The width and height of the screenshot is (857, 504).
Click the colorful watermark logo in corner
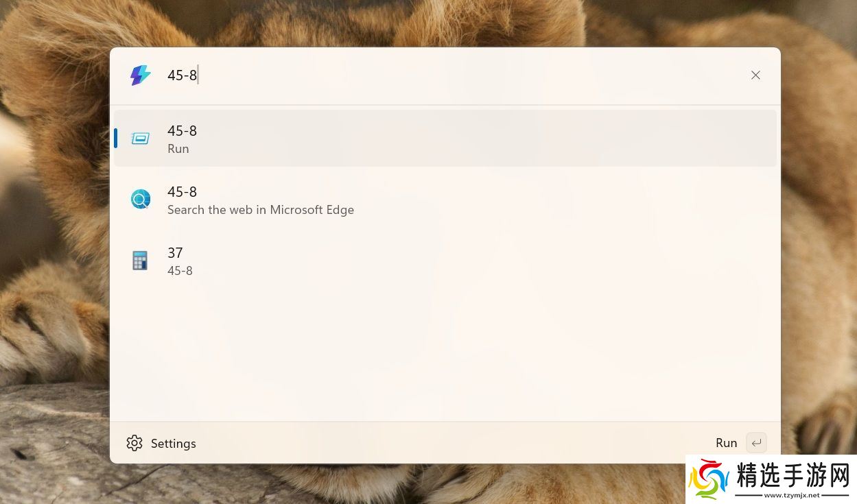(709, 479)
